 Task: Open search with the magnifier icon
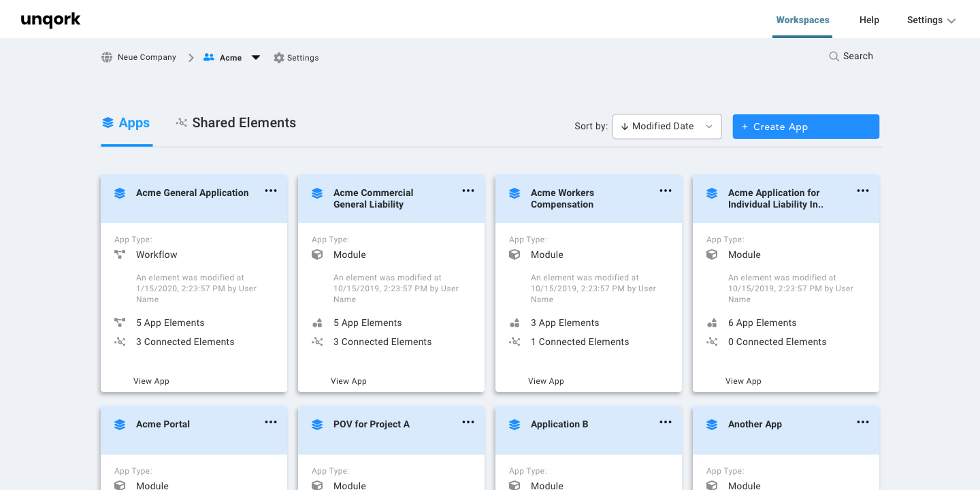coord(834,56)
